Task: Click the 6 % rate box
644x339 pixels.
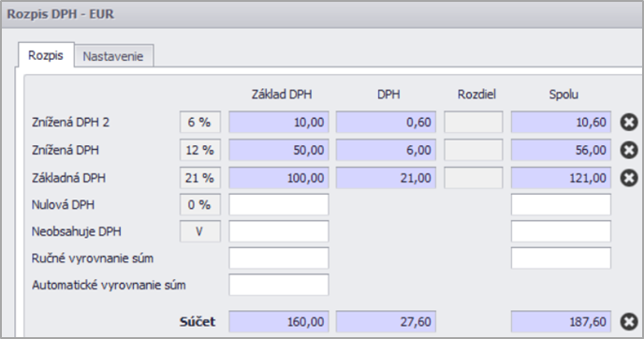Action: (200, 122)
